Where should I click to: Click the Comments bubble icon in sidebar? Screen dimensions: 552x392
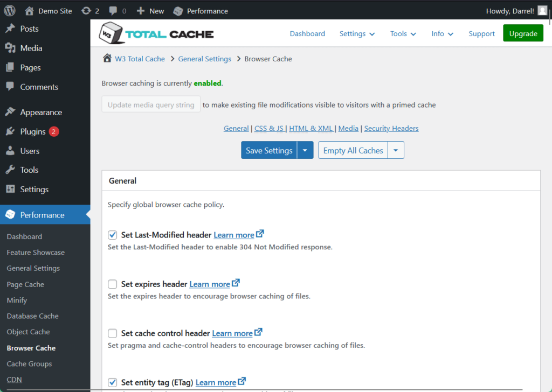[x=10, y=87]
